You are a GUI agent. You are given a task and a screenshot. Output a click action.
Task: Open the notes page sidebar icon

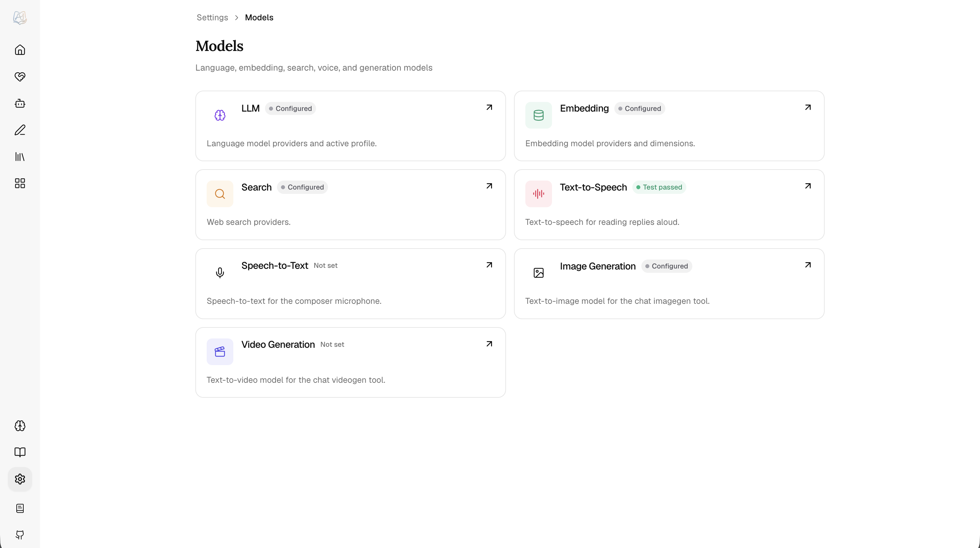[20, 508]
